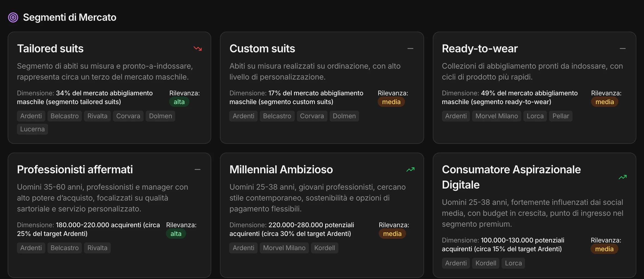The height and width of the screenshot is (279, 644).
Task: Select Belcastro tag in Professionisti affermati
Action: tap(65, 248)
